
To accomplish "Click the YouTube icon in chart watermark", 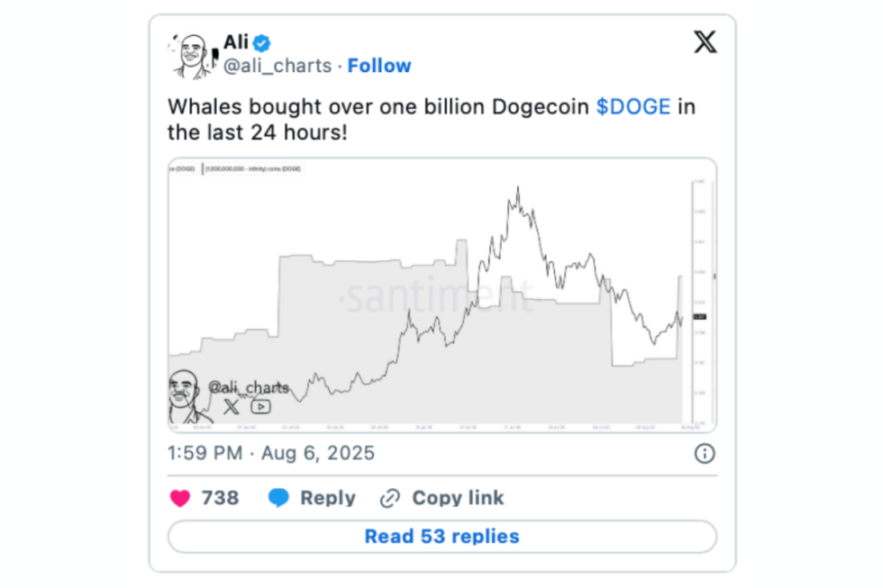I will (x=260, y=406).
